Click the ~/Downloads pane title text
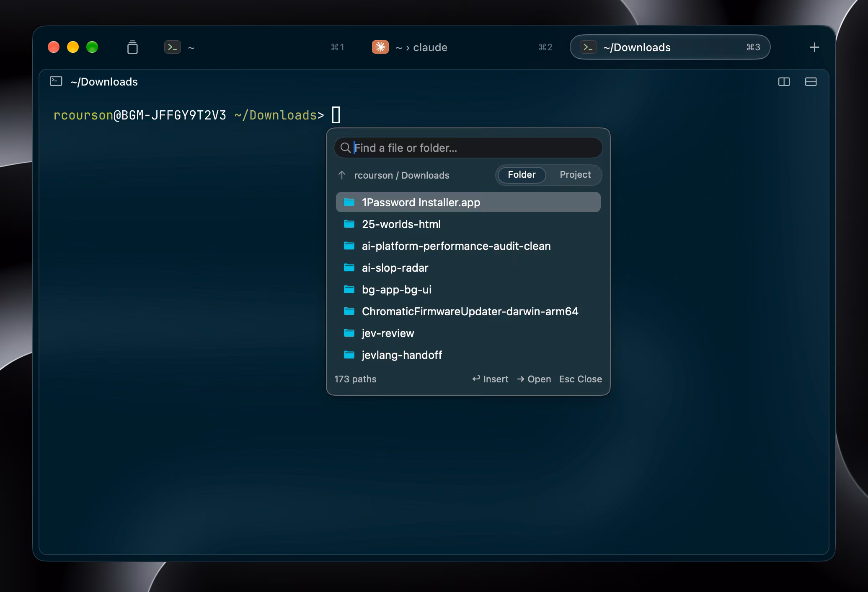 pyautogui.click(x=104, y=81)
